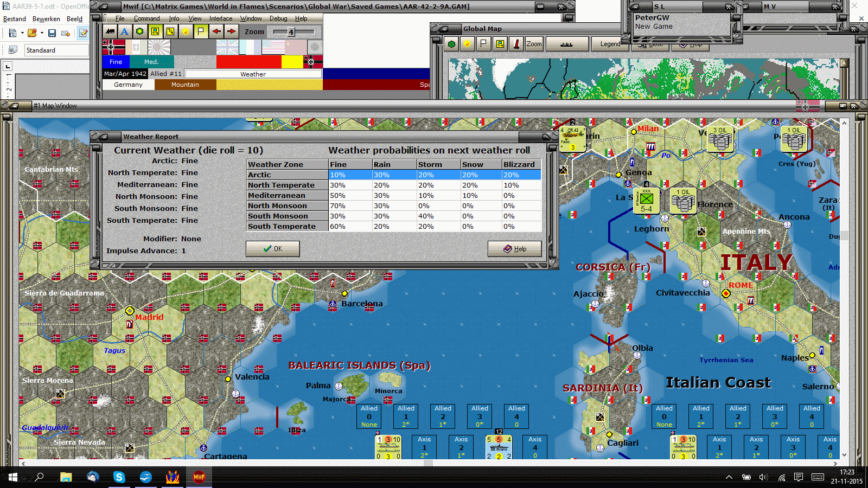Click the blue Fine weather swatch
This screenshot has height=488, width=868.
pos(116,62)
